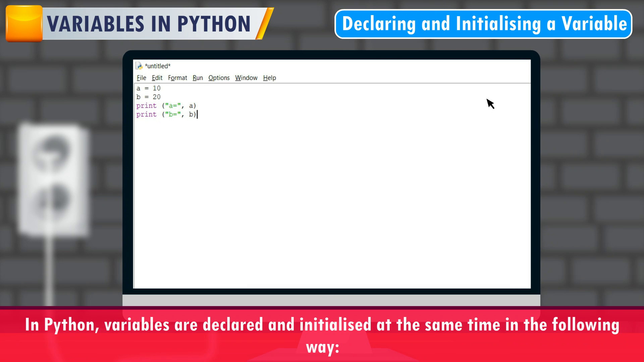Open the Window menu
The height and width of the screenshot is (362, 644).
click(246, 78)
